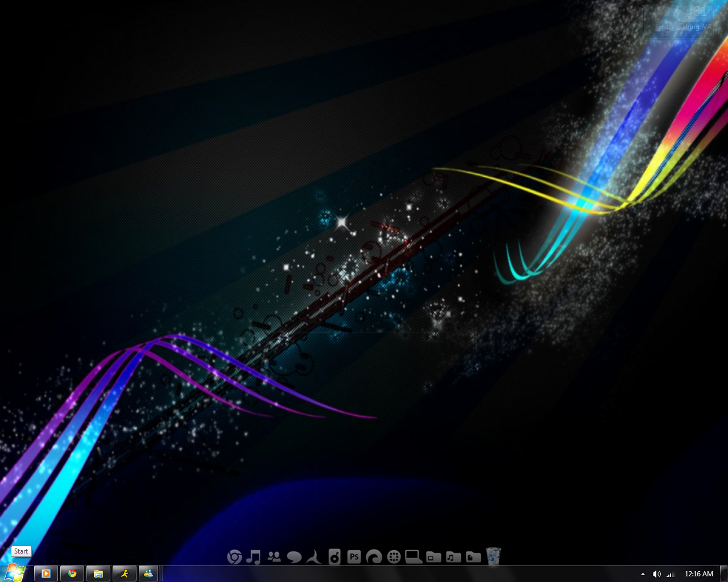Click the 12:16 AM taskbar clock
Viewport: 728px width, 582px height.
698,574
